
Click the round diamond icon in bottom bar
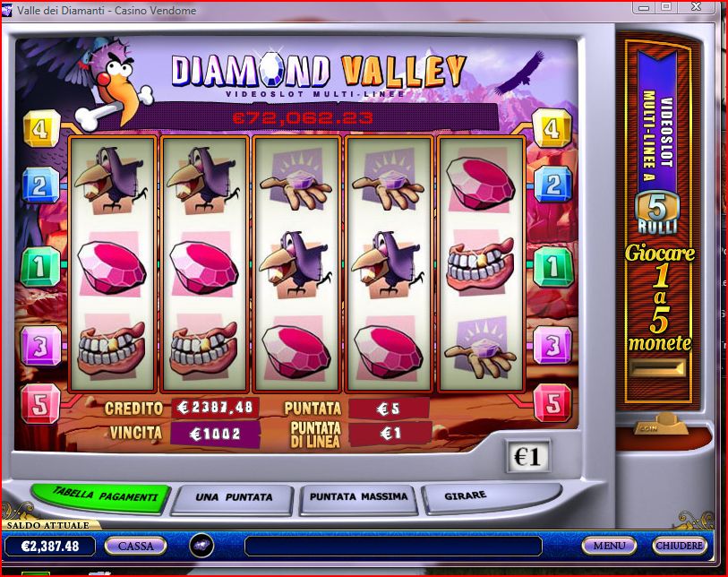point(202,546)
